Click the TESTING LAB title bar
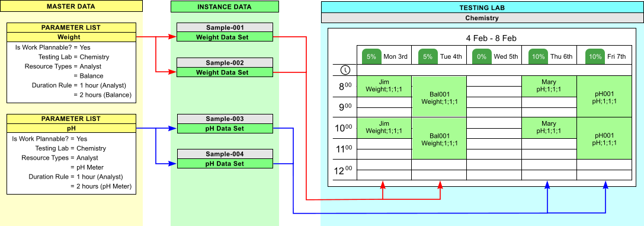 coord(482,7)
